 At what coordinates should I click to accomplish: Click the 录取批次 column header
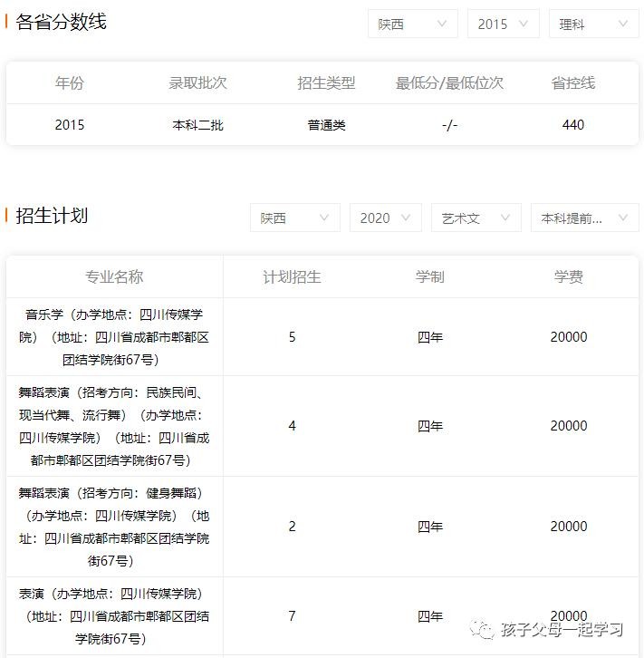coord(197,83)
